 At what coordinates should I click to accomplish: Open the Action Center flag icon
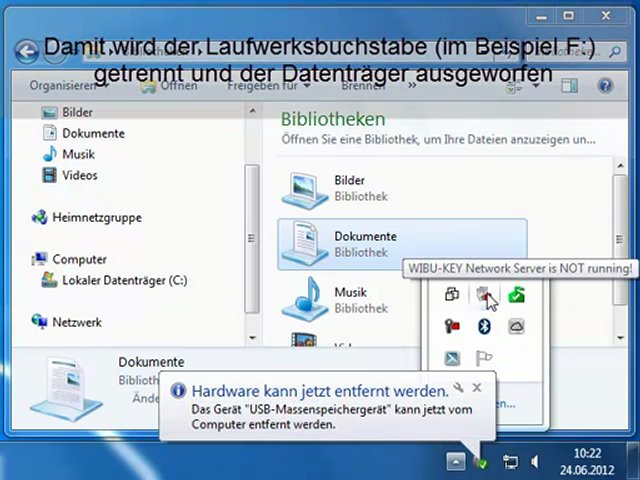(x=484, y=359)
